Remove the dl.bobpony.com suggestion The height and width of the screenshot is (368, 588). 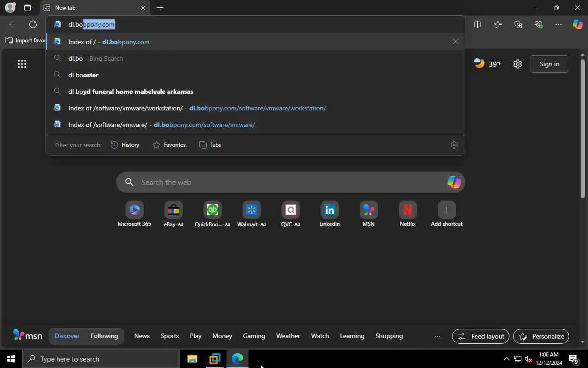[x=455, y=42]
